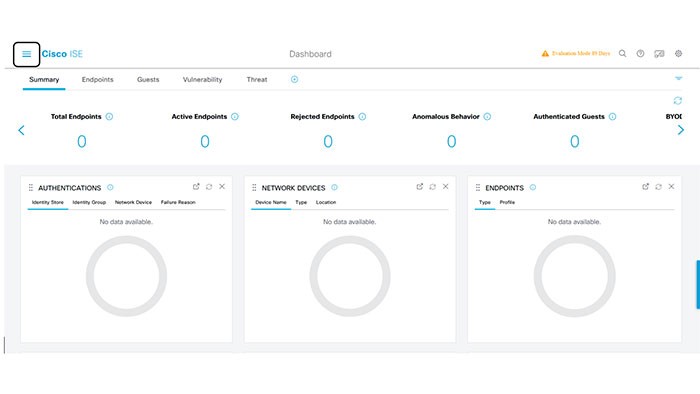Switch to the Summary tab
Image resolution: width=700 pixels, height=394 pixels.
pyautogui.click(x=44, y=79)
